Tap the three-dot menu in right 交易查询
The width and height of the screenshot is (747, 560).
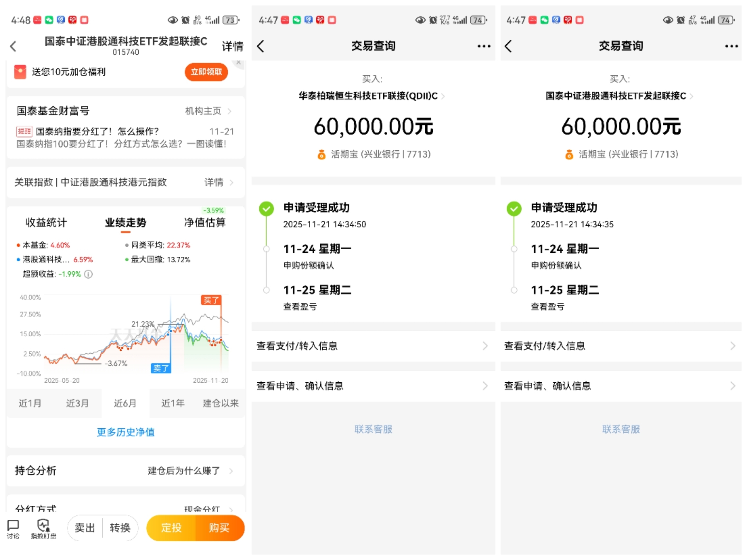tap(731, 46)
